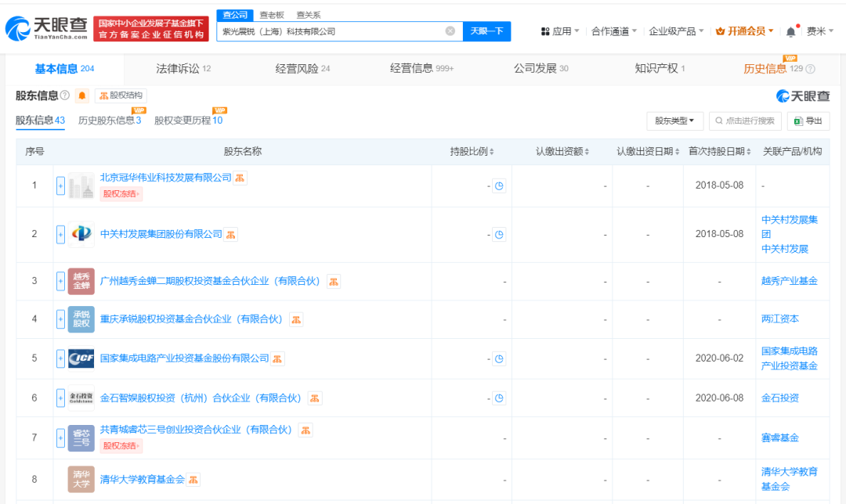Screen dimensions: 846x504
Task: Switch to the 查关系 search tab
Action: click(308, 15)
